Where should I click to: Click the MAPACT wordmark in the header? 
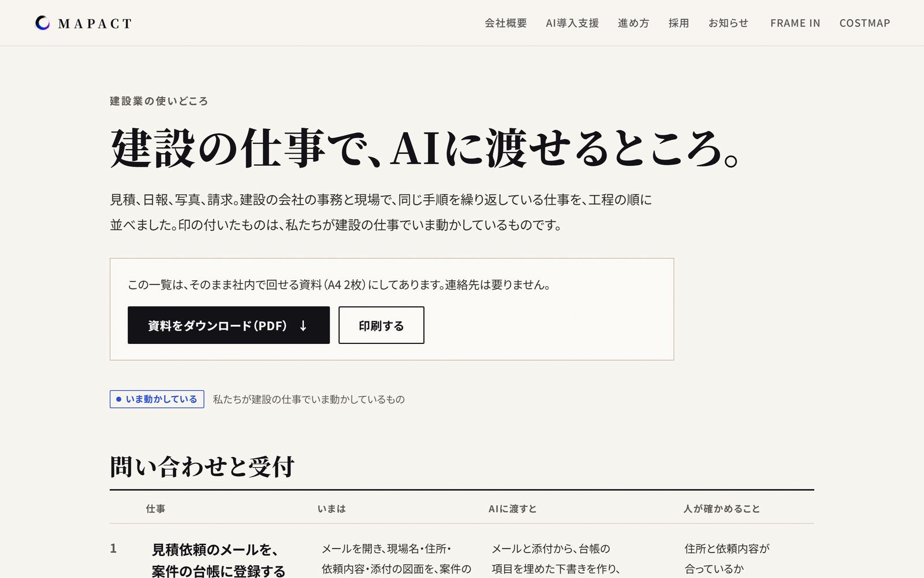pyautogui.click(x=95, y=24)
